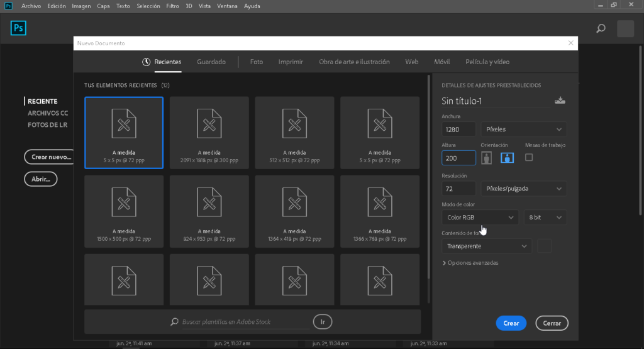644x349 pixels.
Task: Click the blue Crear button
Action: coord(511,323)
